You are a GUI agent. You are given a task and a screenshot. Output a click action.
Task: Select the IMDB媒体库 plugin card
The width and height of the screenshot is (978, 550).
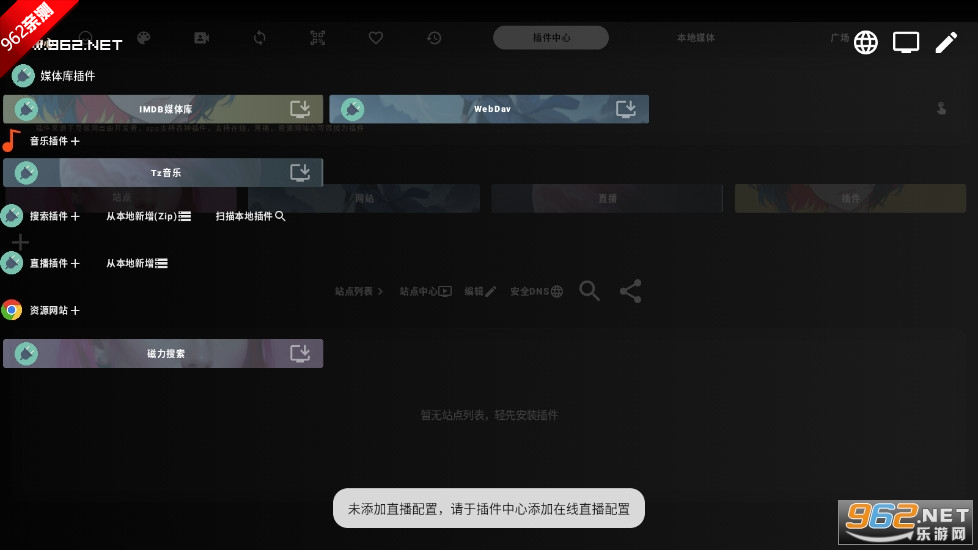click(163, 109)
